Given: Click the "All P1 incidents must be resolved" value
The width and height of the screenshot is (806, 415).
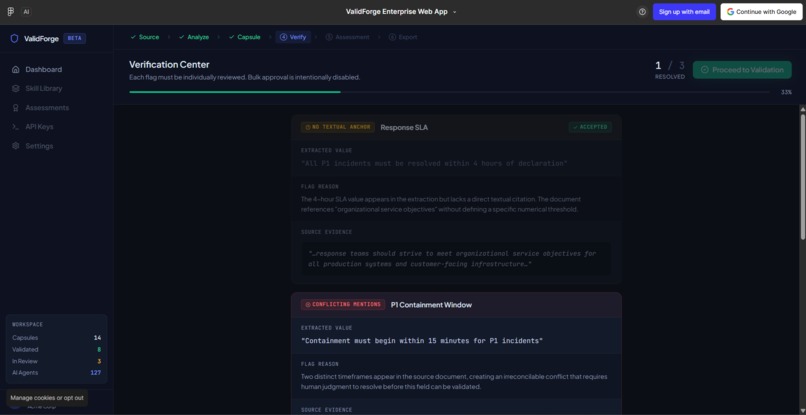Looking at the screenshot, I should 434,164.
